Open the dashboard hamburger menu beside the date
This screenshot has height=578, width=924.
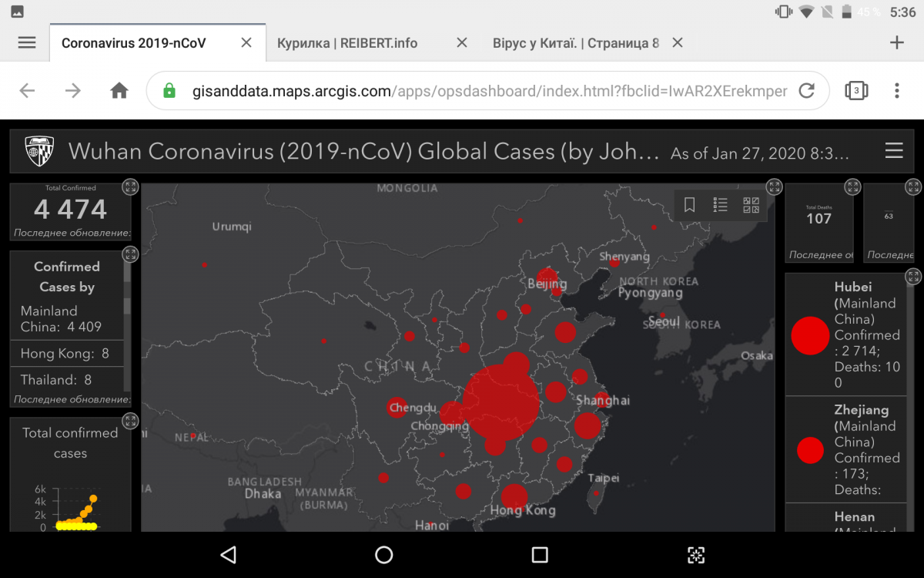click(894, 151)
